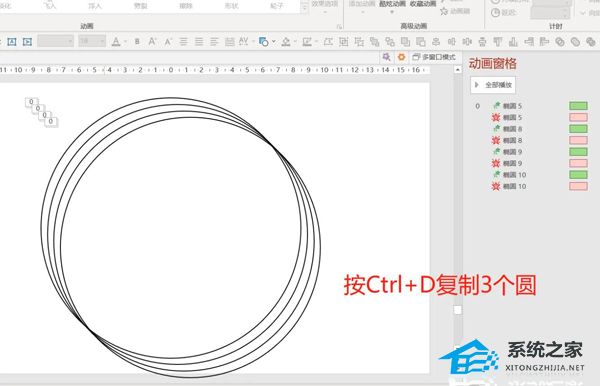
Task: Click the 收藏动画 button in ribbon
Action: tap(423, 4)
